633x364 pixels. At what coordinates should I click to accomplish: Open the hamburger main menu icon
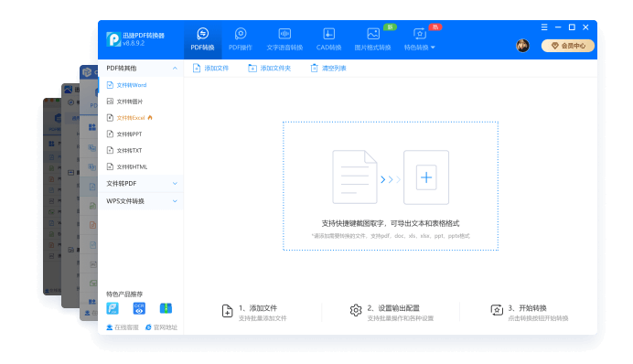tap(544, 27)
